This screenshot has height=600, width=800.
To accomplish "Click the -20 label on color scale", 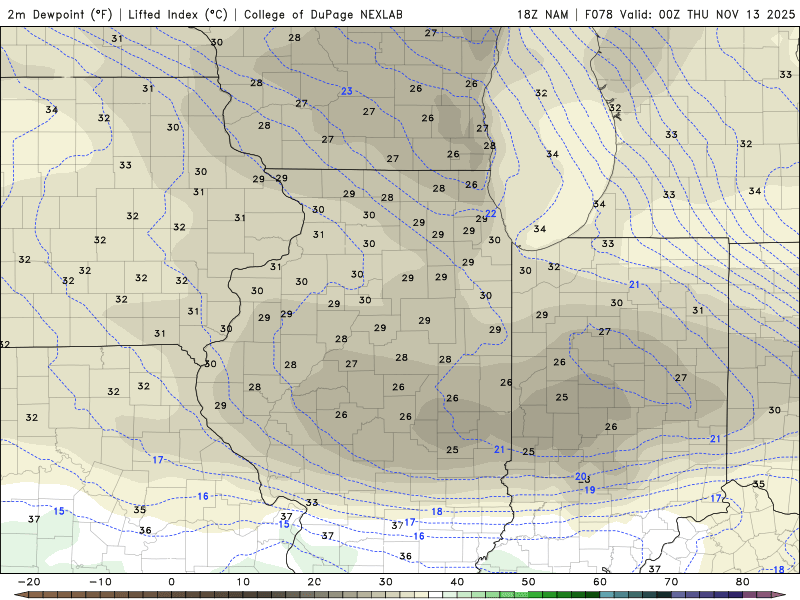I will (29, 582).
